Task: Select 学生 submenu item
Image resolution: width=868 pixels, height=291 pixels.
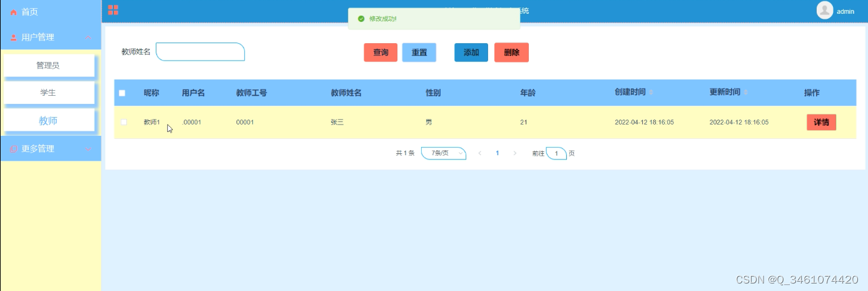Action: click(x=48, y=93)
